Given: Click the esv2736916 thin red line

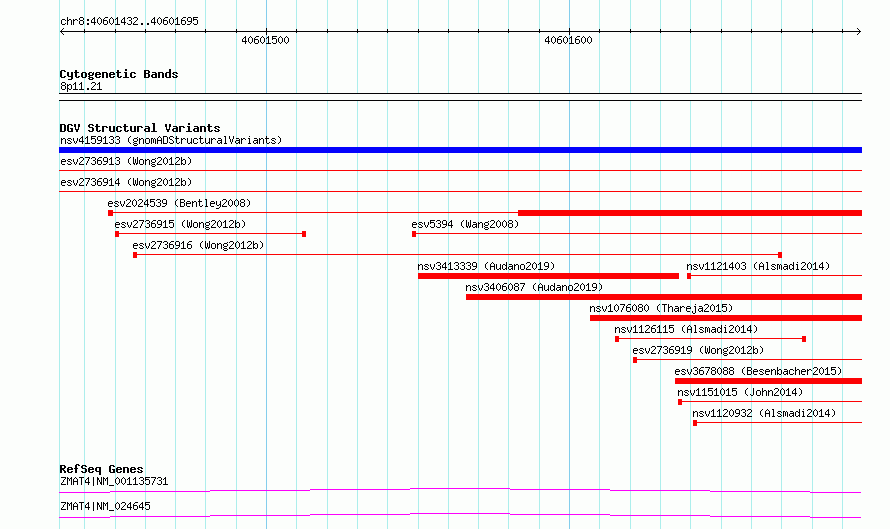Looking at the screenshot, I should (457, 255).
